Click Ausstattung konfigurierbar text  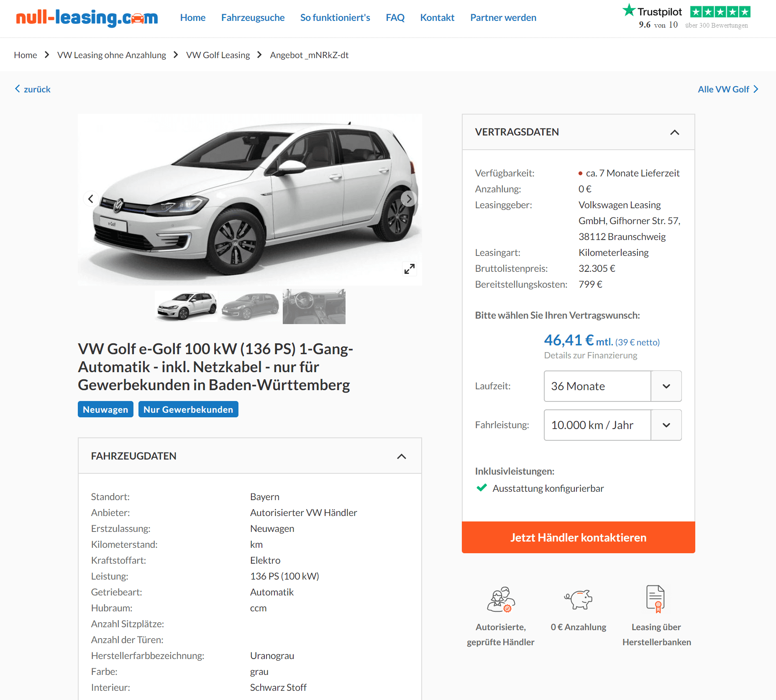[x=548, y=488]
